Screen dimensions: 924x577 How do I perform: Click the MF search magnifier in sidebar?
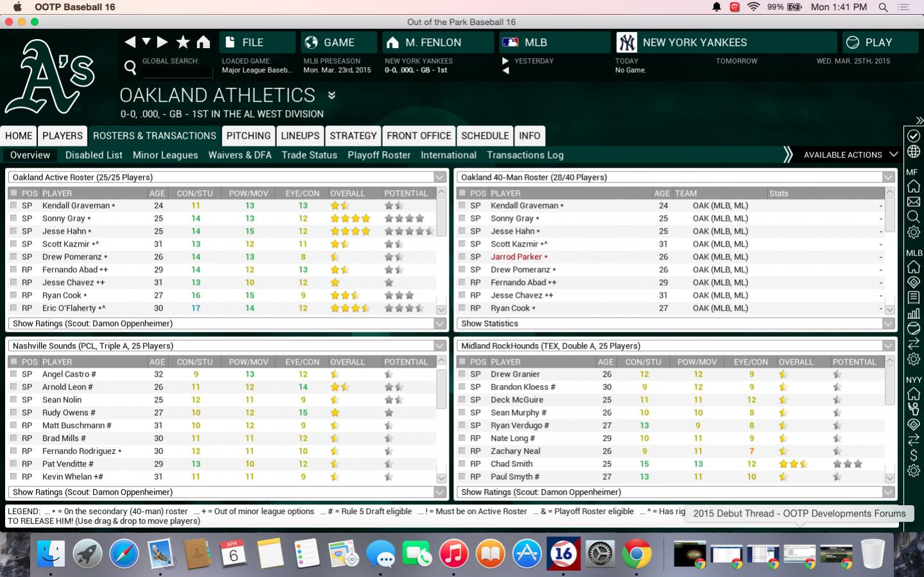pyautogui.click(x=913, y=217)
